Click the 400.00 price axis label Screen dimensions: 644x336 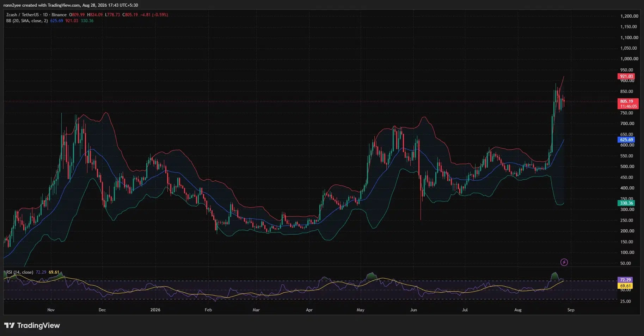[627, 188]
